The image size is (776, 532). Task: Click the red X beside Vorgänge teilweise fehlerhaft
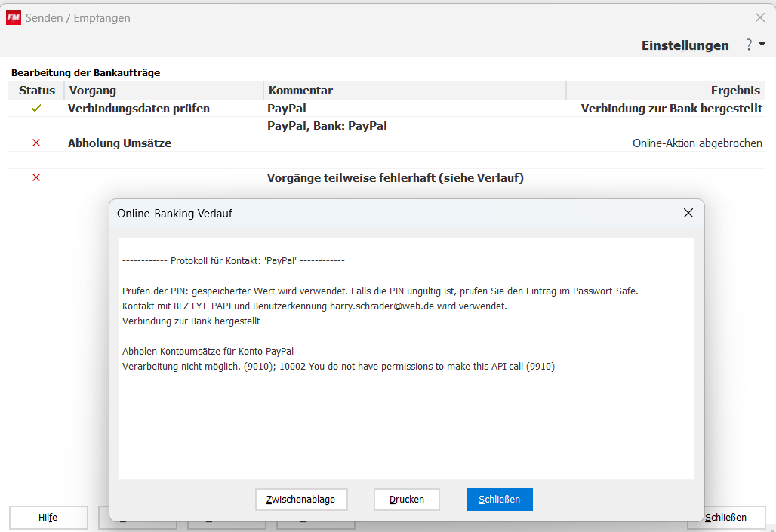pyautogui.click(x=36, y=177)
